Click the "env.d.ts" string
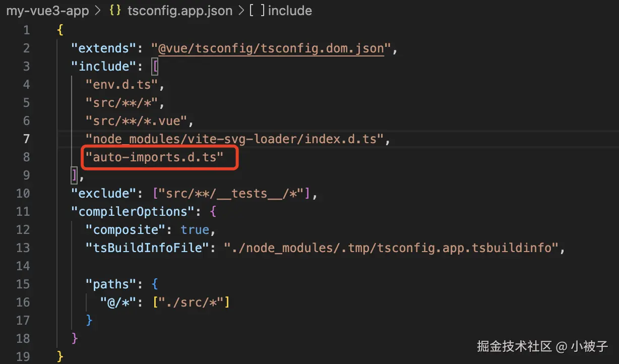The width and height of the screenshot is (619, 364). pyautogui.click(x=121, y=85)
